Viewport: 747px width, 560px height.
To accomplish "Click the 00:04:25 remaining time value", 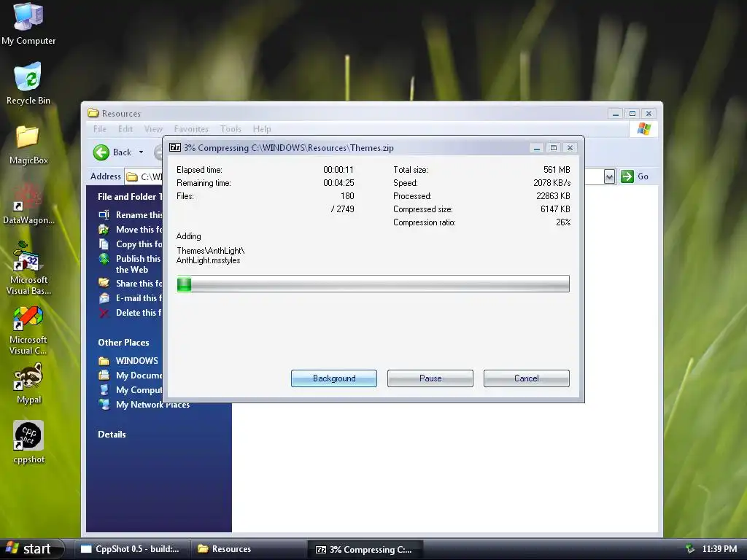I will (x=338, y=183).
